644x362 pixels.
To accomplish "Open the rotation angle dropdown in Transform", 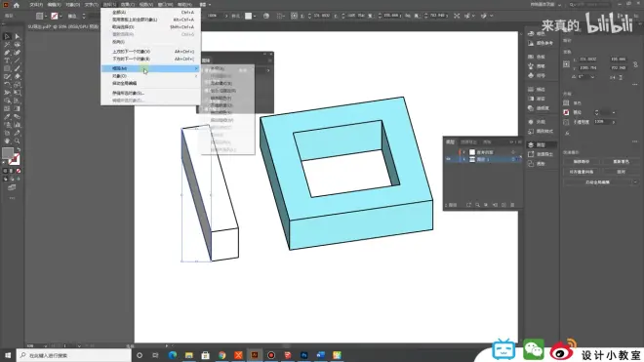I will (592, 77).
